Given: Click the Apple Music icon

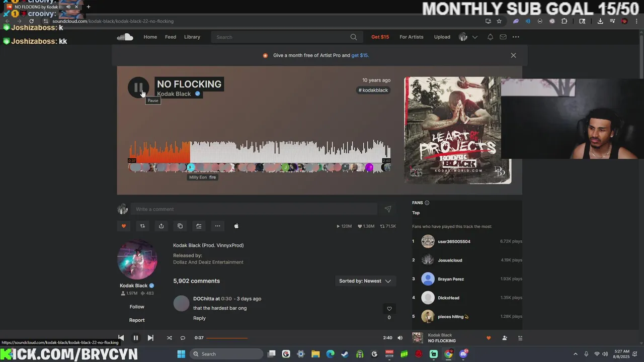Looking at the screenshot, I should pyautogui.click(x=236, y=226).
